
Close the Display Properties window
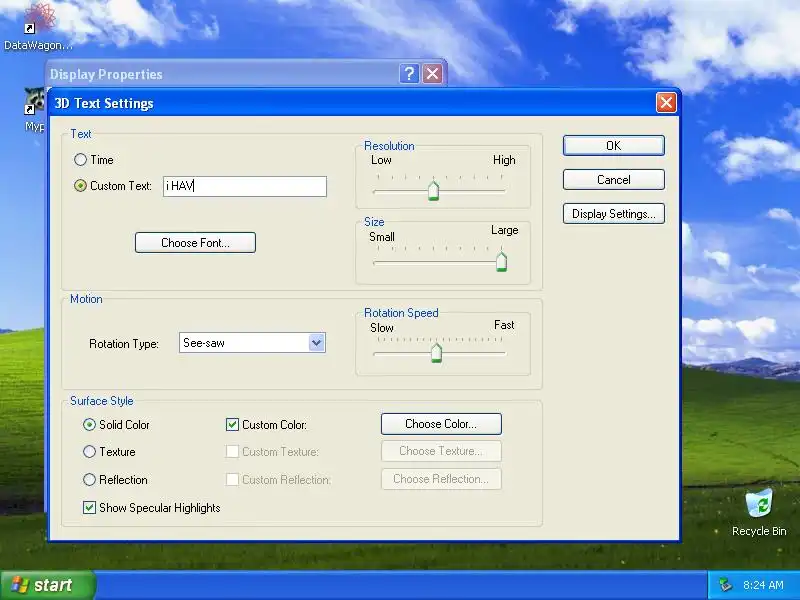click(433, 74)
